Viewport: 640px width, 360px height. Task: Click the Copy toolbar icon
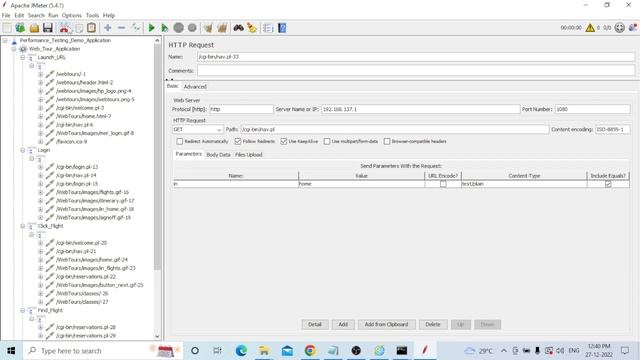point(79,28)
